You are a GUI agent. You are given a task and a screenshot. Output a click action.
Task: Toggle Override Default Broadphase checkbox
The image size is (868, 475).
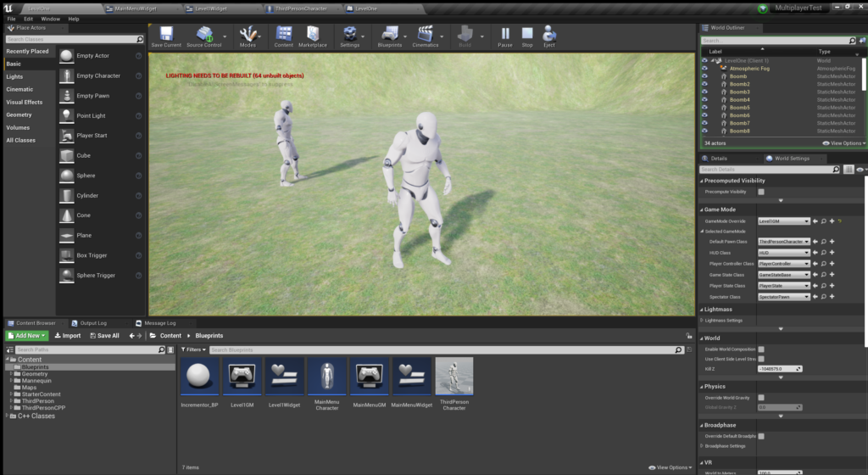click(761, 436)
